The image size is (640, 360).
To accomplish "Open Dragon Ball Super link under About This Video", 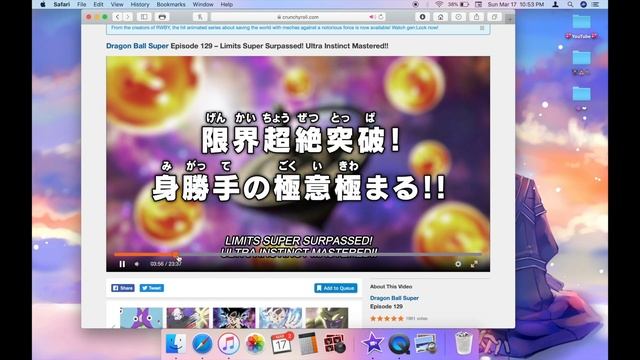I will (x=394, y=298).
